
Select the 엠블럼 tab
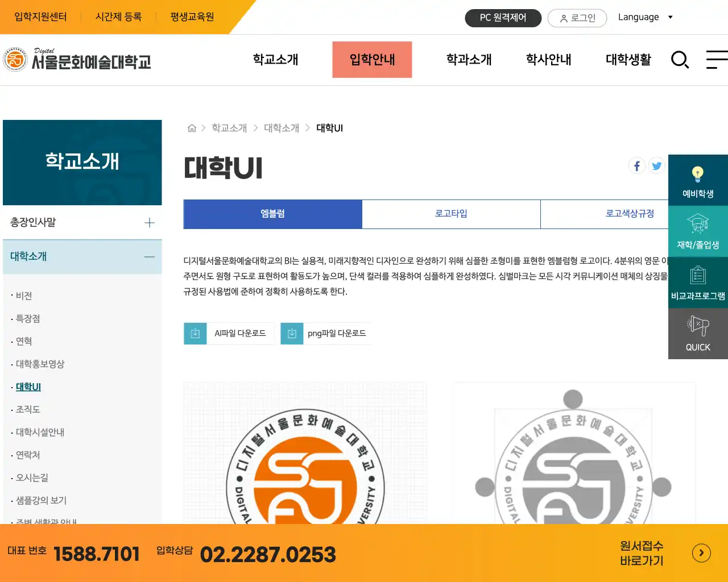pos(273,214)
